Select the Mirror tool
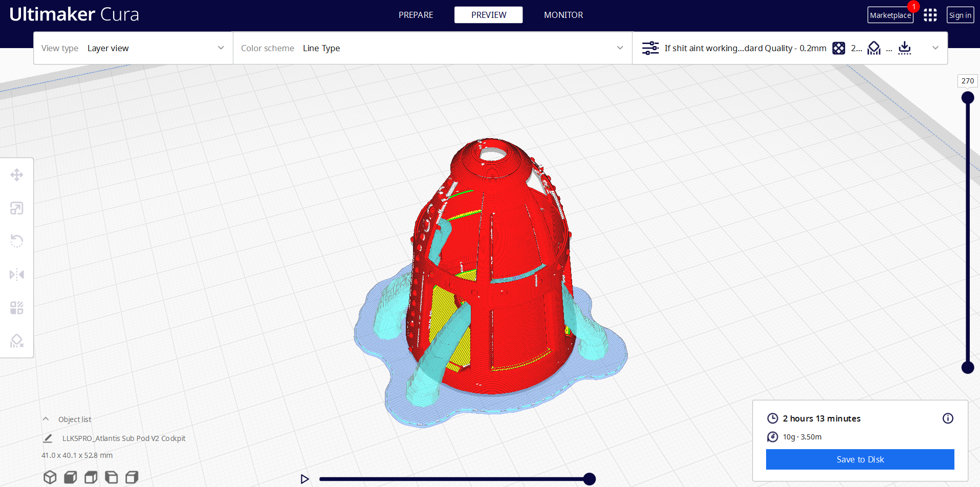The image size is (980, 487). pyautogui.click(x=17, y=274)
